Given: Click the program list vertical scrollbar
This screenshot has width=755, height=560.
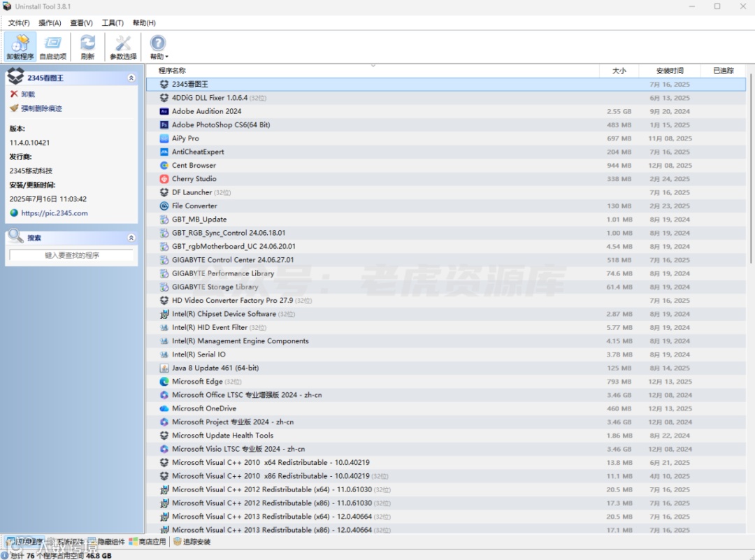Looking at the screenshot, I should (x=750, y=168).
